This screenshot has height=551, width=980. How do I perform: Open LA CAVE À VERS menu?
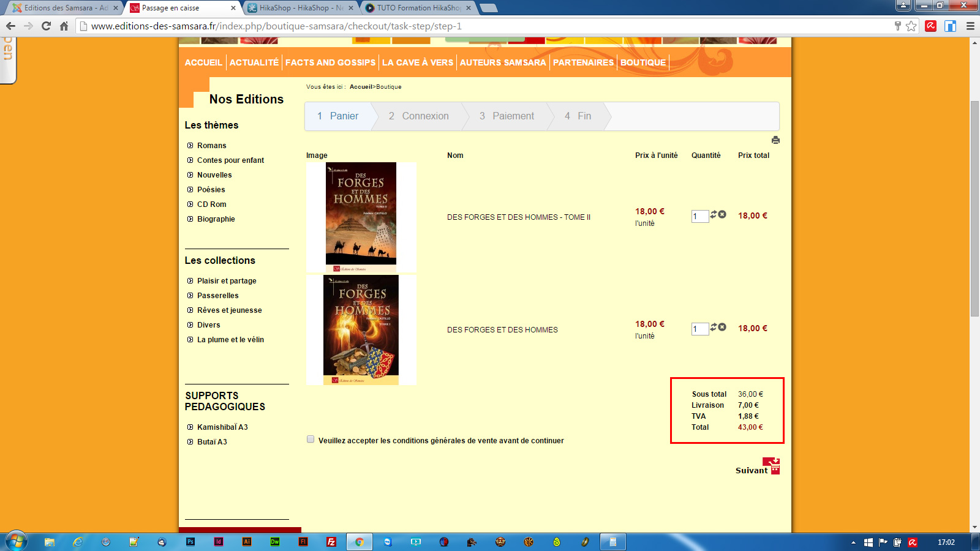[418, 62]
